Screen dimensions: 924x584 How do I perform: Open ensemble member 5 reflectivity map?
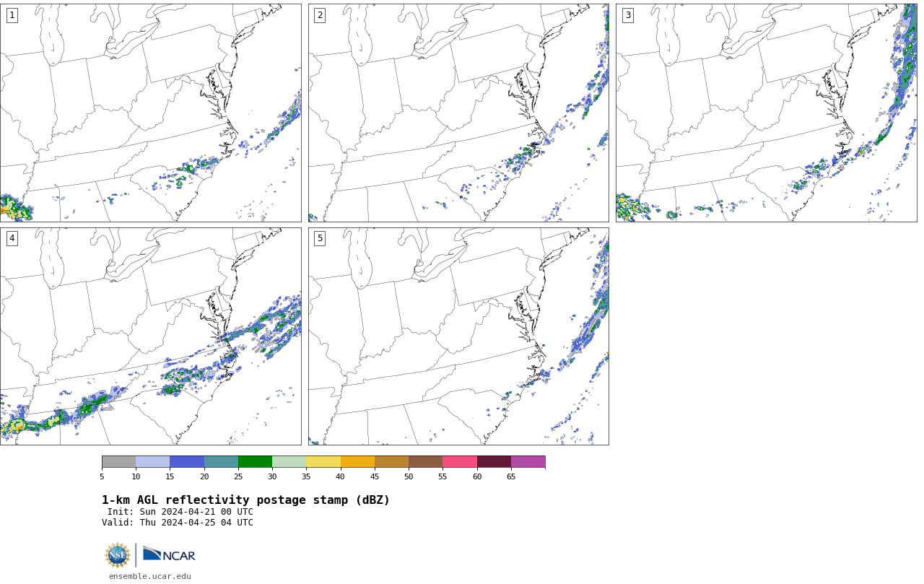coord(458,336)
